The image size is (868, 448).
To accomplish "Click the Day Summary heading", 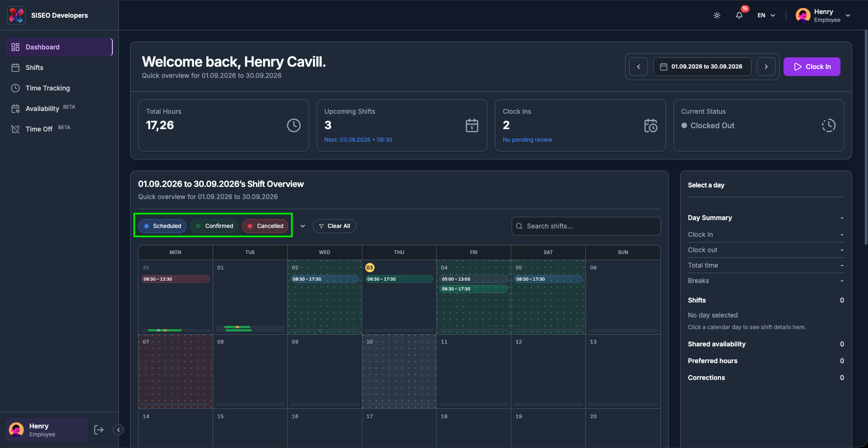I will click(710, 218).
